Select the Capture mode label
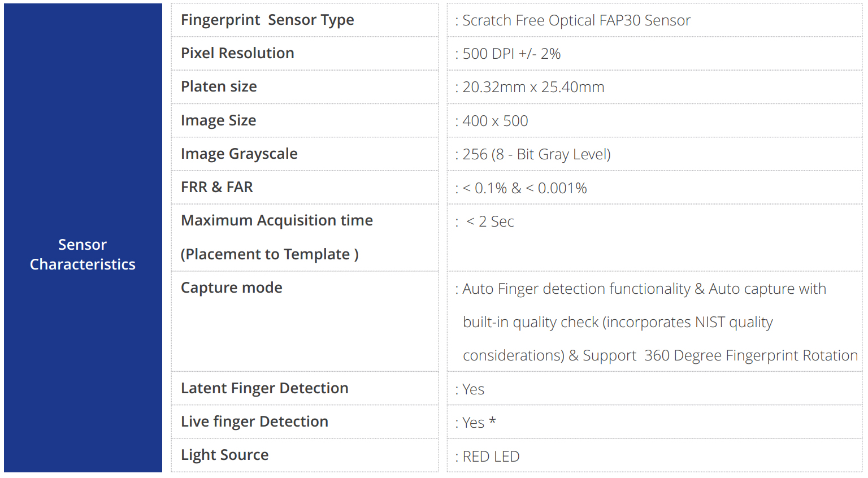The height and width of the screenshot is (478, 868). click(232, 288)
